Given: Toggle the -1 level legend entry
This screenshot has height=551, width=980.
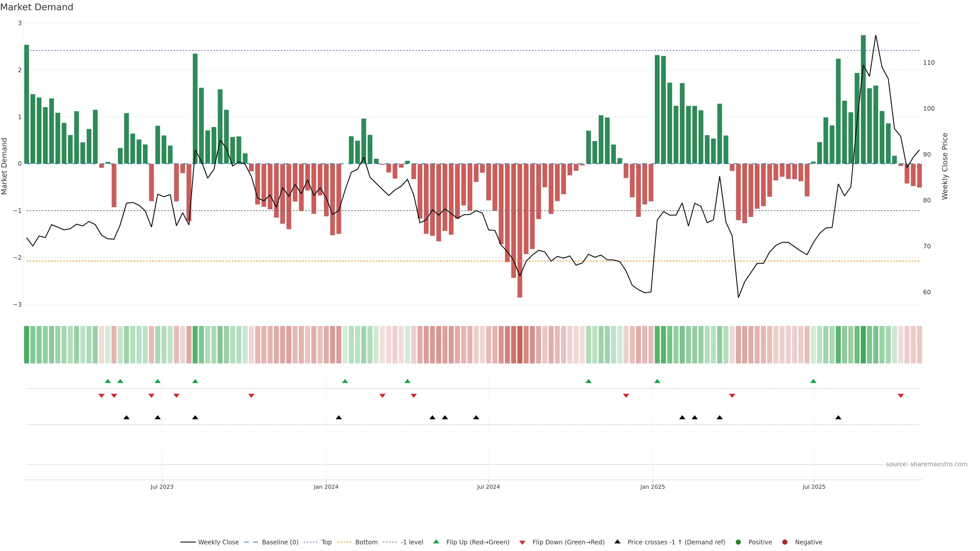Looking at the screenshot, I should tap(412, 542).
